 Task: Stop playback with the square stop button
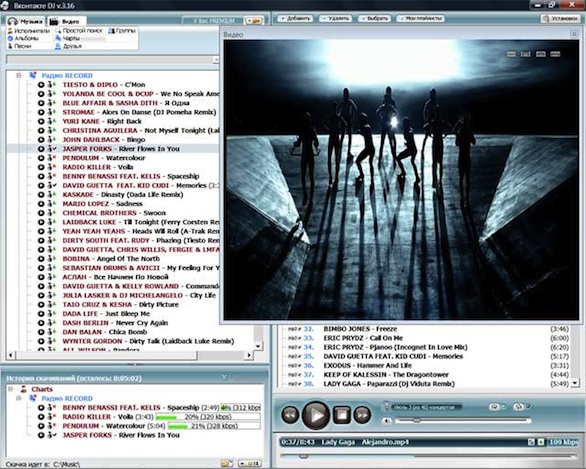(341, 415)
